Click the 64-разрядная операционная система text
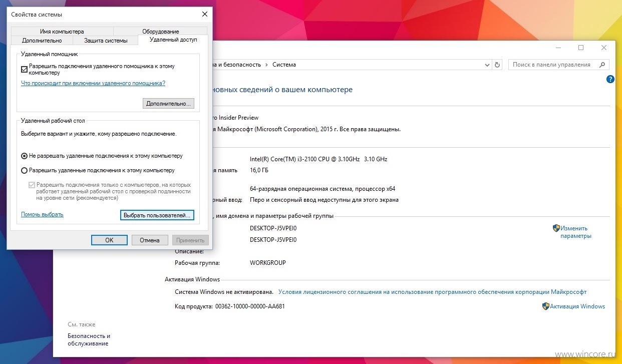 [x=323, y=189]
